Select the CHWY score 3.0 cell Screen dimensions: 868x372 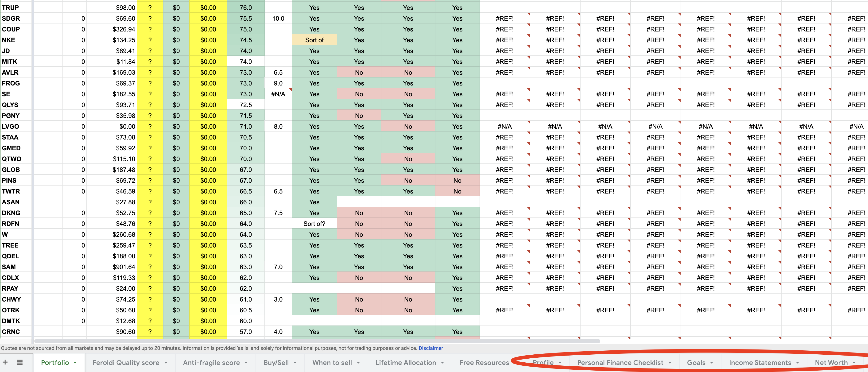[x=278, y=299]
